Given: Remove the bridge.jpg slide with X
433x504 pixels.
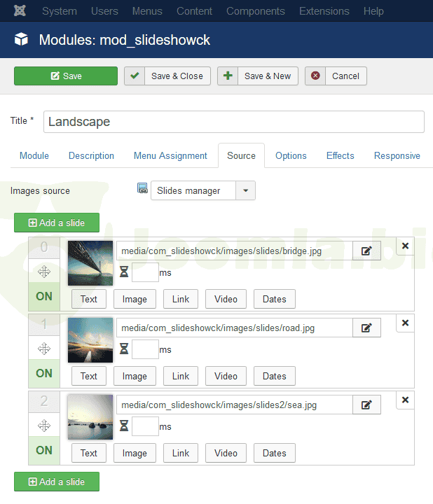Looking at the screenshot, I should click(405, 246).
